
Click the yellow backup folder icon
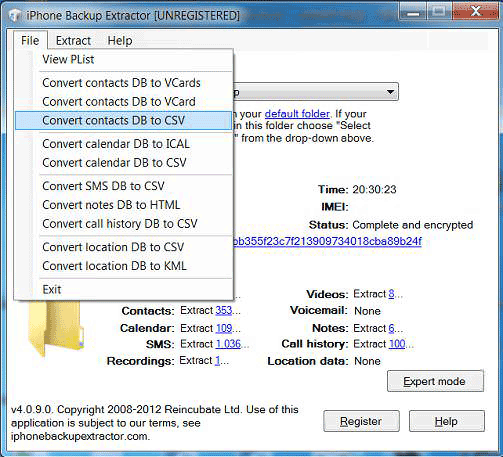point(56,328)
